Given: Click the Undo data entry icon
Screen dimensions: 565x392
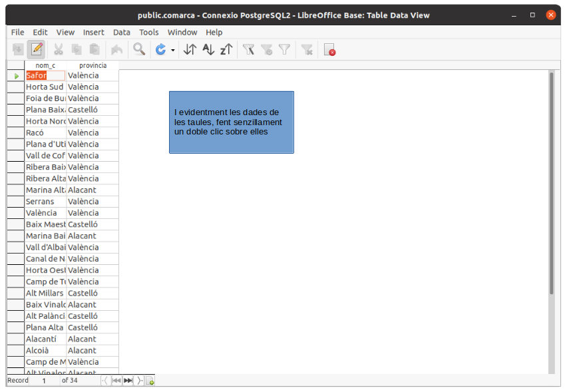Looking at the screenshot, I should click(116, 49).
